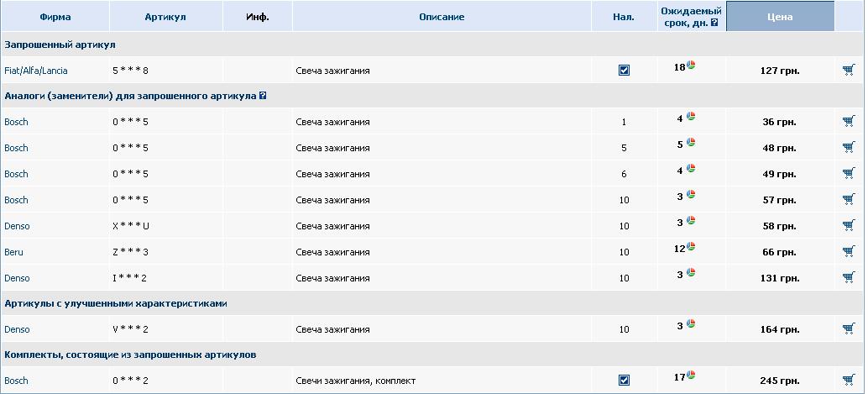
Task: Click Описание column header
Action: click(x=442, y=17)
